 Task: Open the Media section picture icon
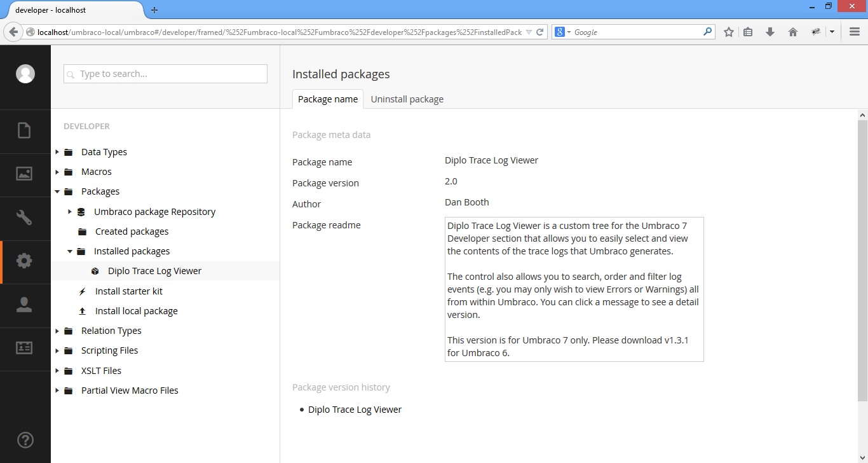click(24, 174)
